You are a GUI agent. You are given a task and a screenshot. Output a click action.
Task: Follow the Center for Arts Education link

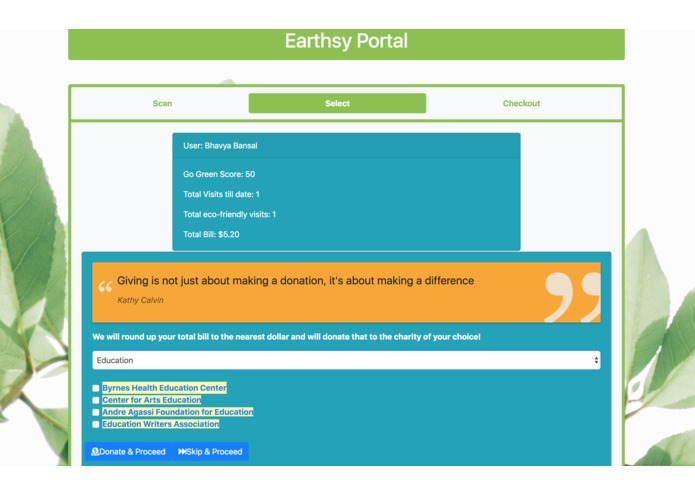[x=152, y=400]
